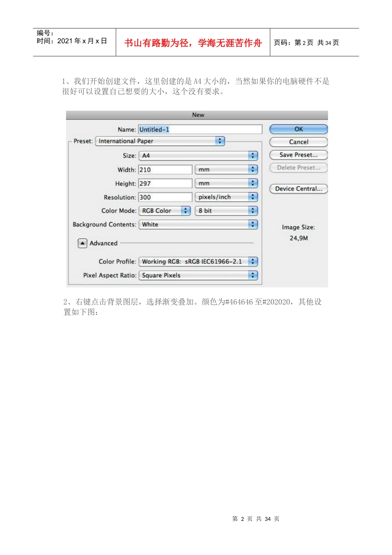392x555 pixels.
Task: Click step 2 text mentioning #464646
Action: click(192, 307)
